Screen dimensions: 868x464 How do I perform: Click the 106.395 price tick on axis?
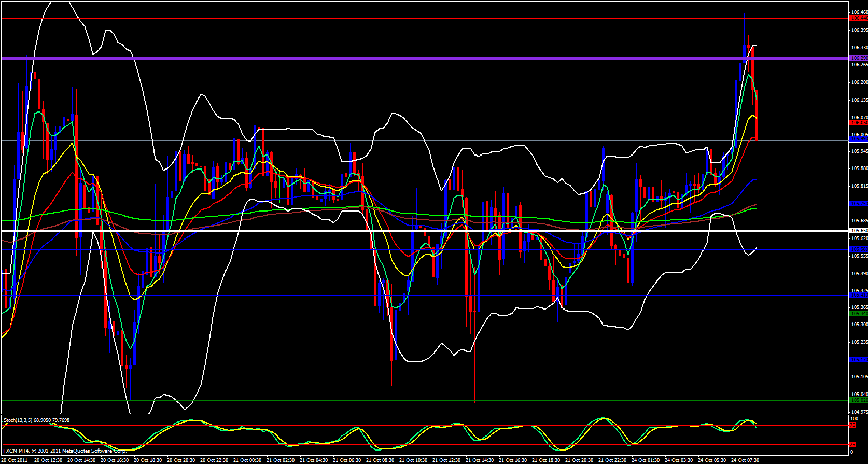click(859, 30)
